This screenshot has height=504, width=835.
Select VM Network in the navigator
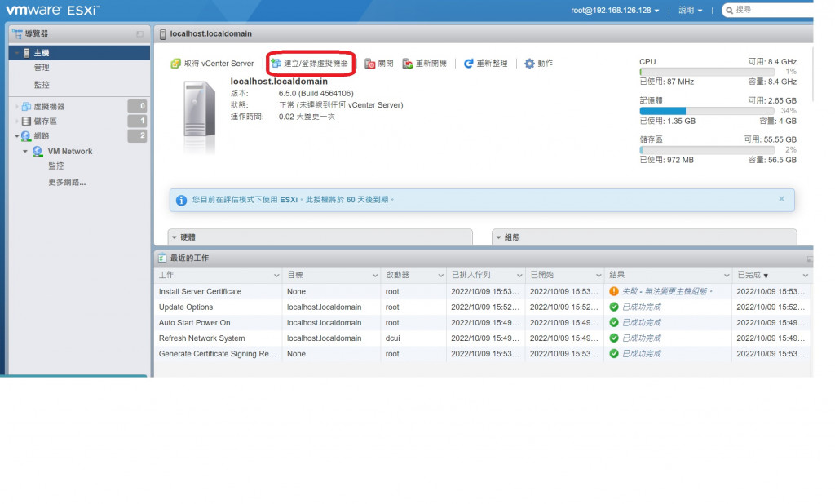click(x=70, y=152)
